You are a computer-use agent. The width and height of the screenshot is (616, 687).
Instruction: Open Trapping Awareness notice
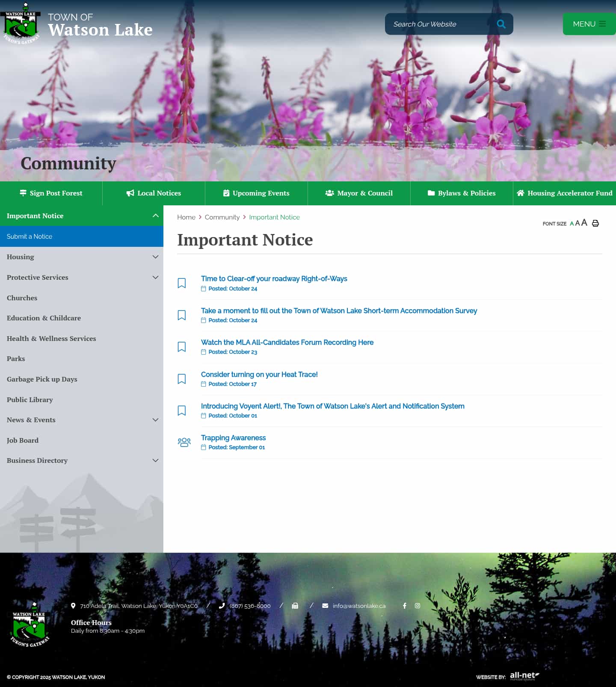click(x=233, y=438)
